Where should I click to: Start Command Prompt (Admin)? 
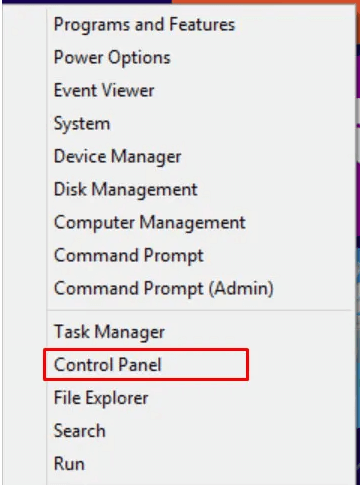pos(164,289)
